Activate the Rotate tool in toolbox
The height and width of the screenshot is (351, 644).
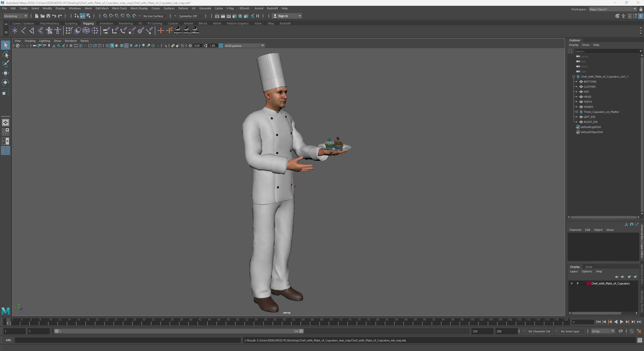coord(6,82)
